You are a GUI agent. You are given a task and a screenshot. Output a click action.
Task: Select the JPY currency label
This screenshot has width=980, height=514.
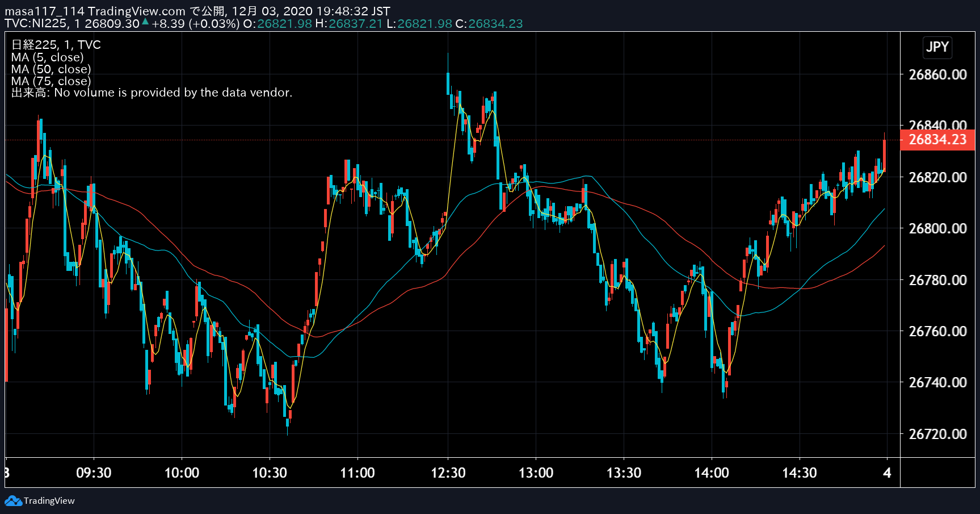pos(937,47)
